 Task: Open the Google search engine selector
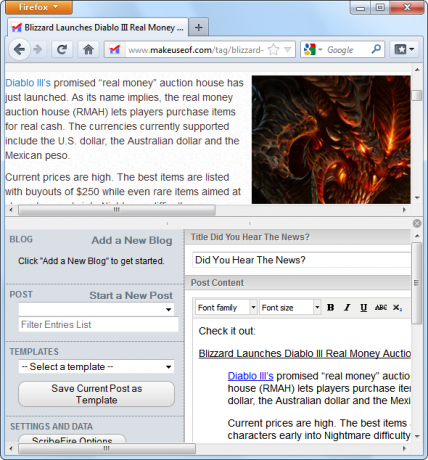coord(313,50)
